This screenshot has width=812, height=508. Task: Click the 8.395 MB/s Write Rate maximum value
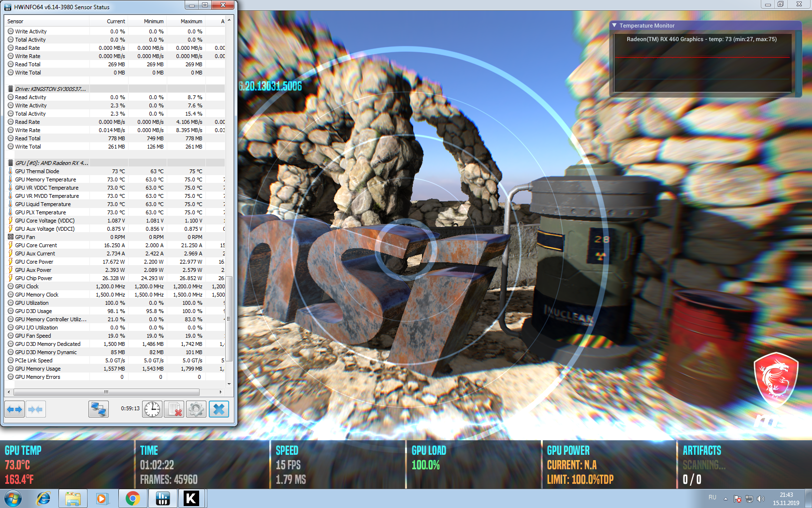[x=189, y=130]
